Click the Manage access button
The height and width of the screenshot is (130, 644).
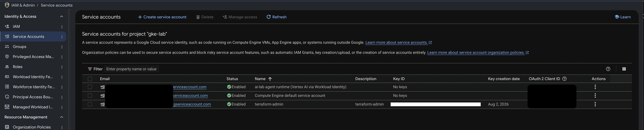(240, 17)
